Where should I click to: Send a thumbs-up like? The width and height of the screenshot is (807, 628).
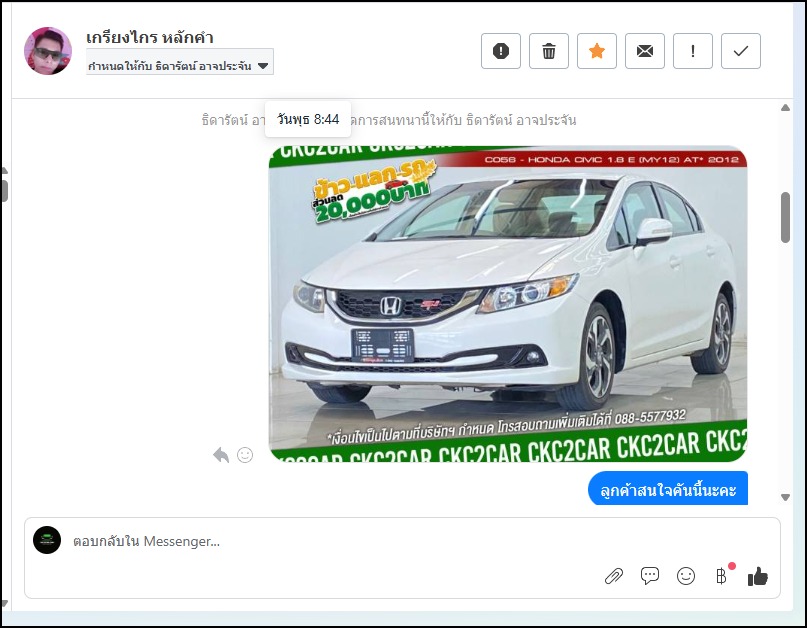(x=758, y=577)
